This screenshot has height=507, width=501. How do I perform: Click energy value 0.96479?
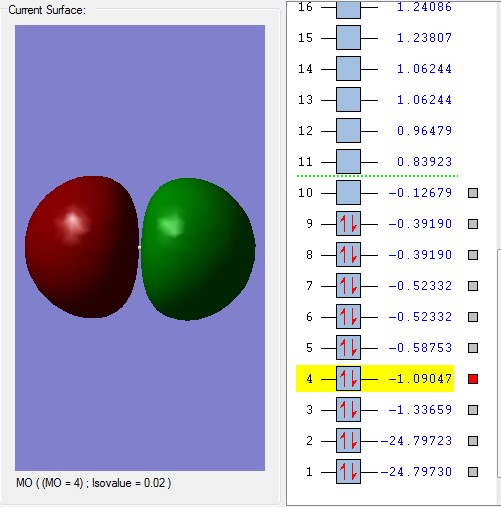coord(424,131)
